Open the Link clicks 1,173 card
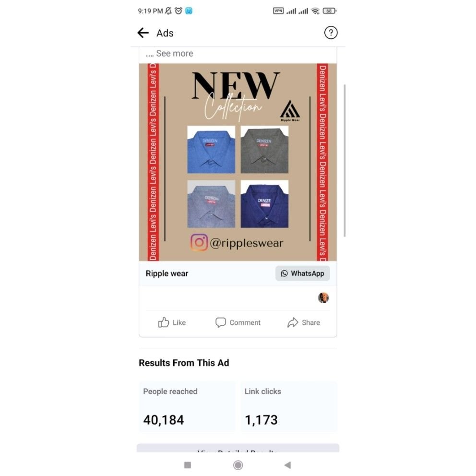This screenshot has height=476, width=476. click(288, 407)
